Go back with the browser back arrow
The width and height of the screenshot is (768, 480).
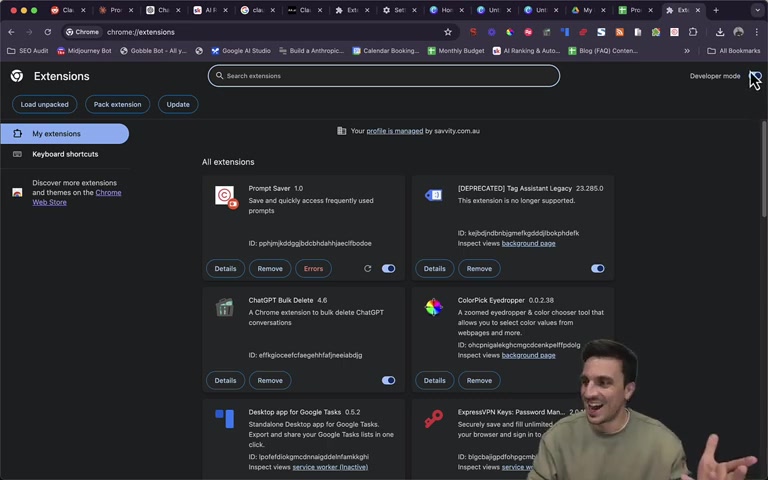click(x=11, y=32)
